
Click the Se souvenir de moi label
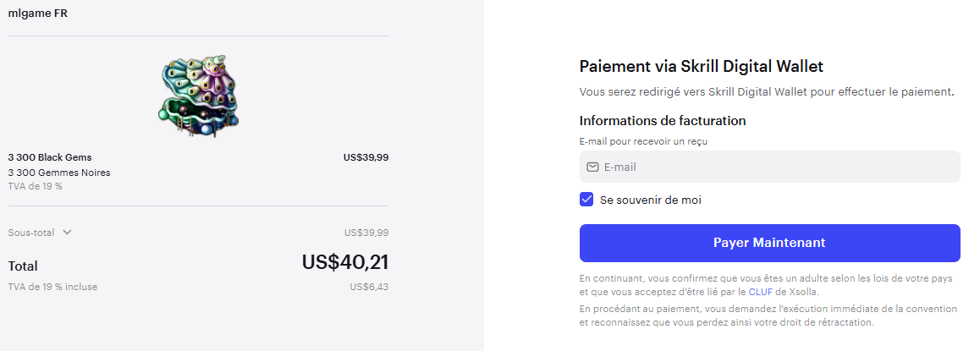pyautogui.click(x=651, y=200)
